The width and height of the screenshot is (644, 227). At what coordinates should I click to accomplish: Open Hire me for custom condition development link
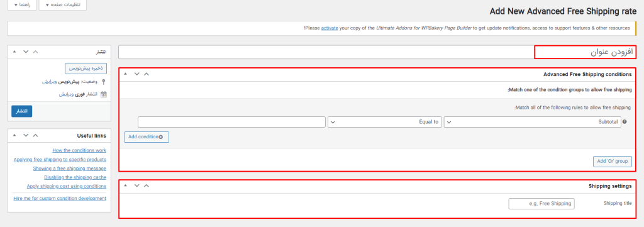pyautogui.click(x=60, y=199)
